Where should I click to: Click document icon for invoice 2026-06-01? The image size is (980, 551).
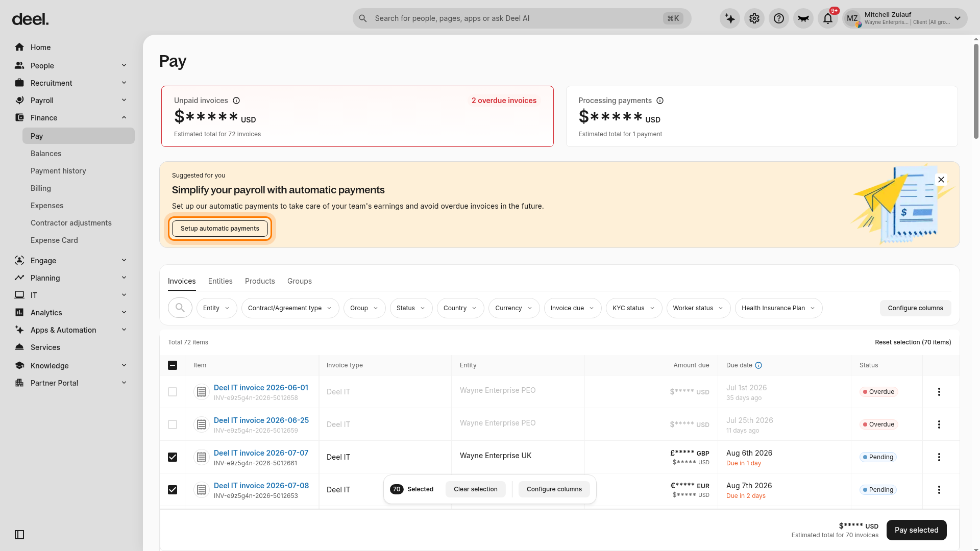(202, 392)
